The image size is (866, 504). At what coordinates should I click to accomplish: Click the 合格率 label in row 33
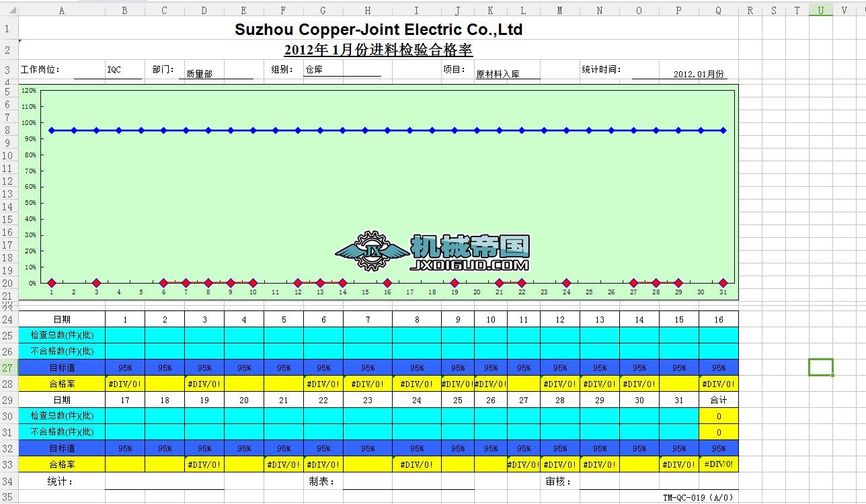[62, 464]
